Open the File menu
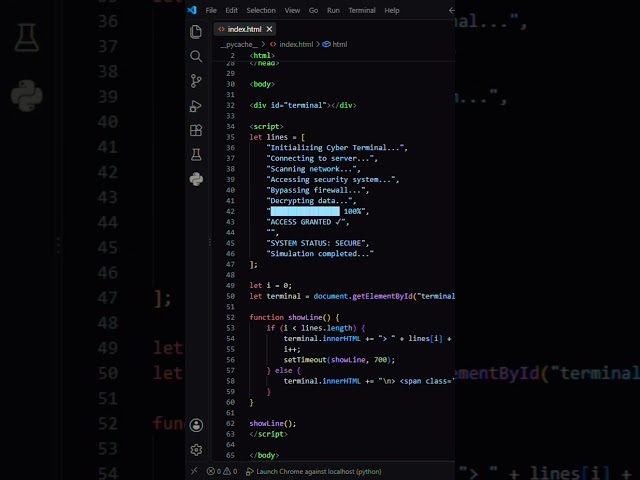The width and height of the screenshot is (640, 480). tap(211, 11)
